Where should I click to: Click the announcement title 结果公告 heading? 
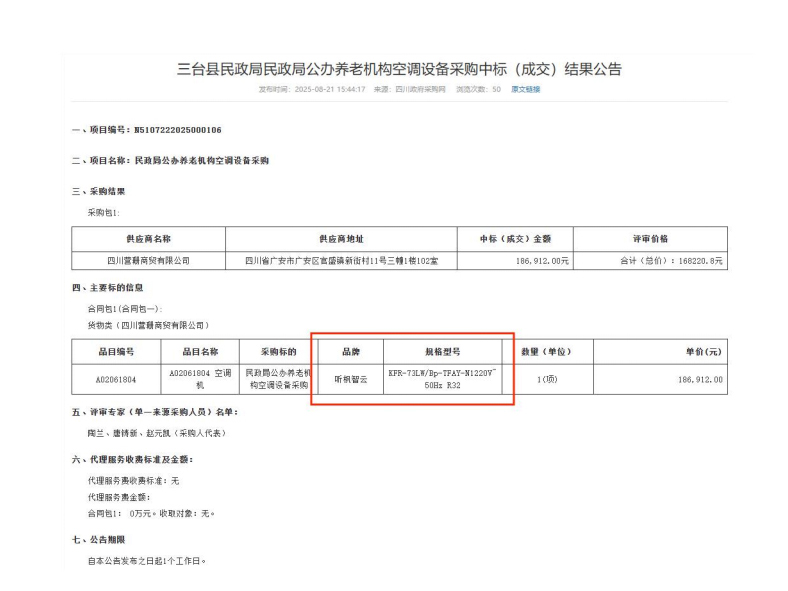click(400, 69)
